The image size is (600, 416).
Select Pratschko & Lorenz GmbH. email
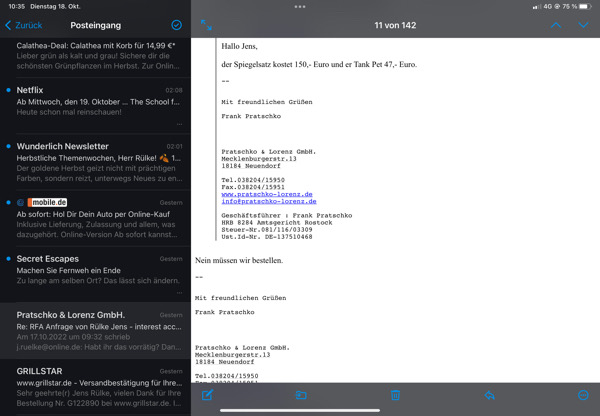coord(95,330)
